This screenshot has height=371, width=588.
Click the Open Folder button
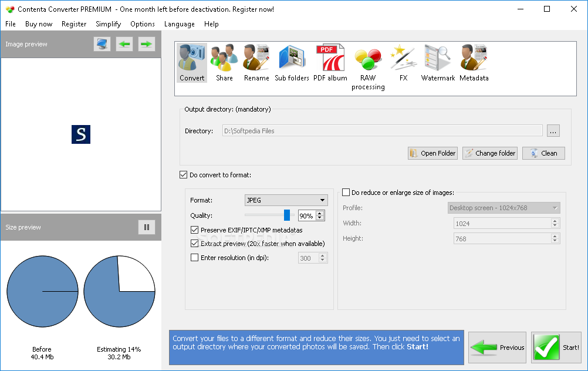[432, 153]
